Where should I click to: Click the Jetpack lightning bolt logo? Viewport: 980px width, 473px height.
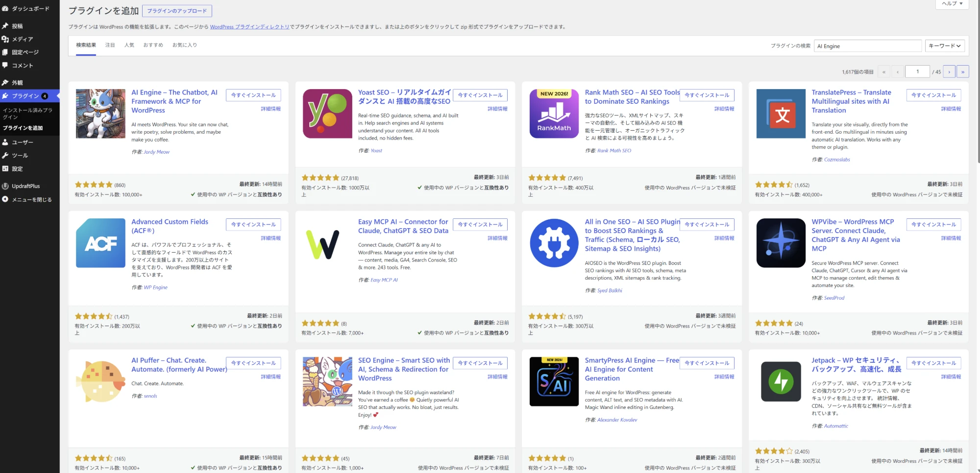pyautogui.click(x=781, y=381)
